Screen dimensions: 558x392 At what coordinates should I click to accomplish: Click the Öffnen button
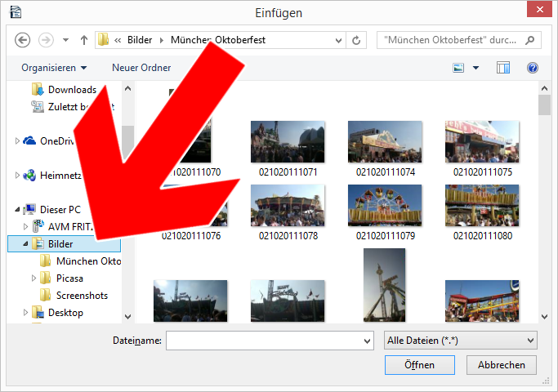click(419, 365)
